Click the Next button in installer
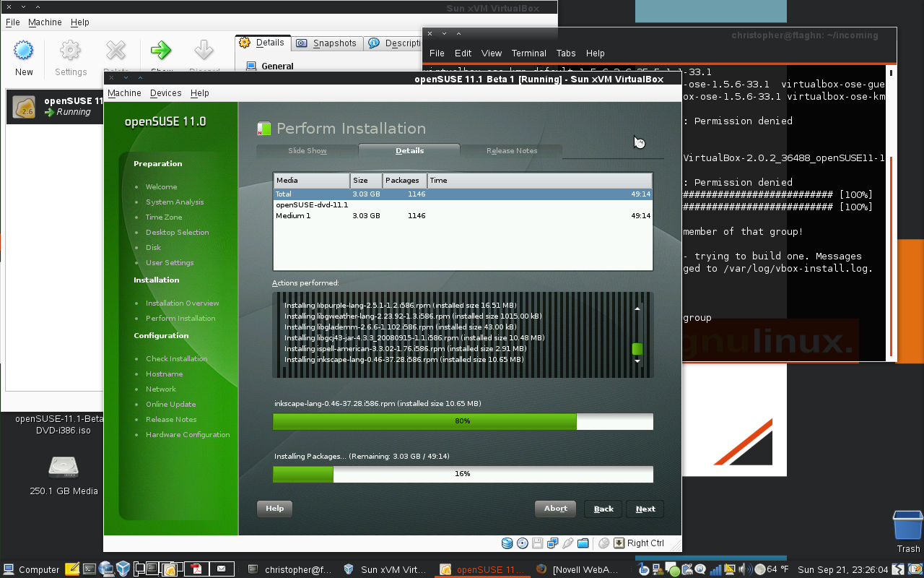Viewport: 924px width, 578px height. point(645,509)
